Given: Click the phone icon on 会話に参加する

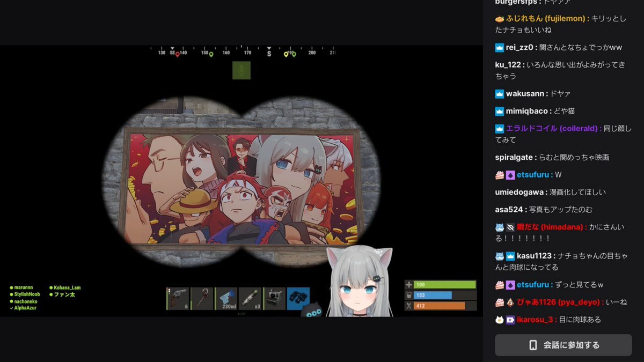Looking at the screenshot, I should click(x=533, y=345).
